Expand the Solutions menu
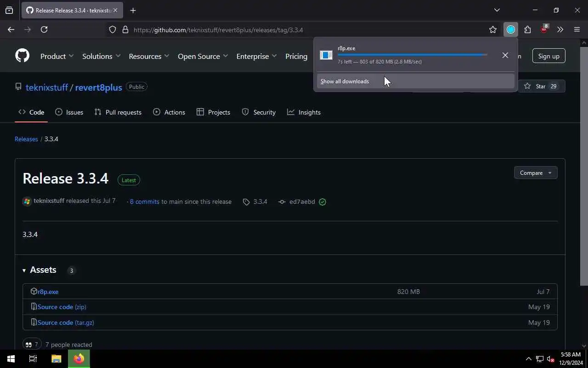 (102, 56)
